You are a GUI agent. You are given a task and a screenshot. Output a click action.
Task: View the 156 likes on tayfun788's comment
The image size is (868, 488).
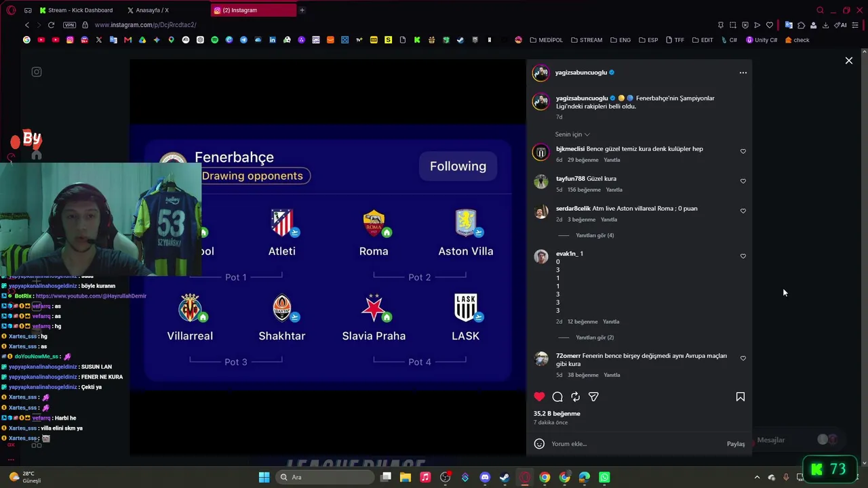[585, 190]
